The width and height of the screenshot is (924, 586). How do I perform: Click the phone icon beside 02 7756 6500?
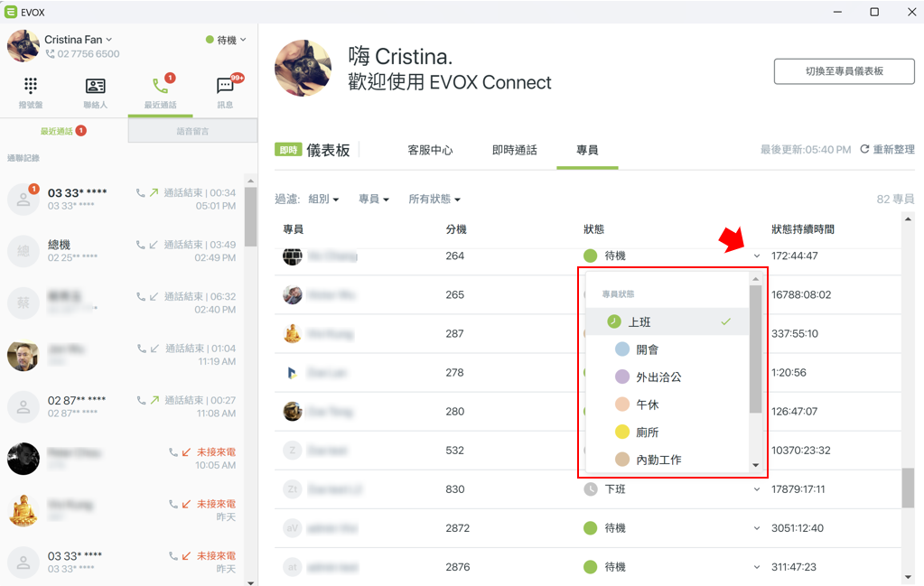coord(50,53)
